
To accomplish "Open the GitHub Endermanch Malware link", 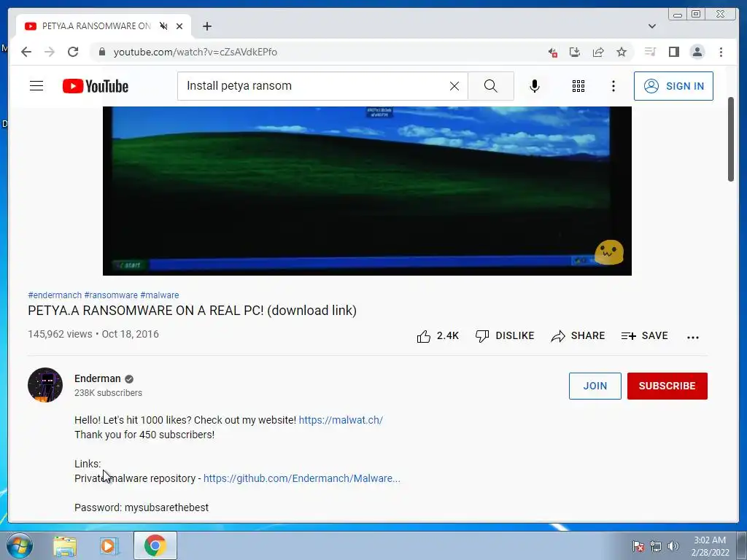I will pyautogui.click(x=301, y=478).
